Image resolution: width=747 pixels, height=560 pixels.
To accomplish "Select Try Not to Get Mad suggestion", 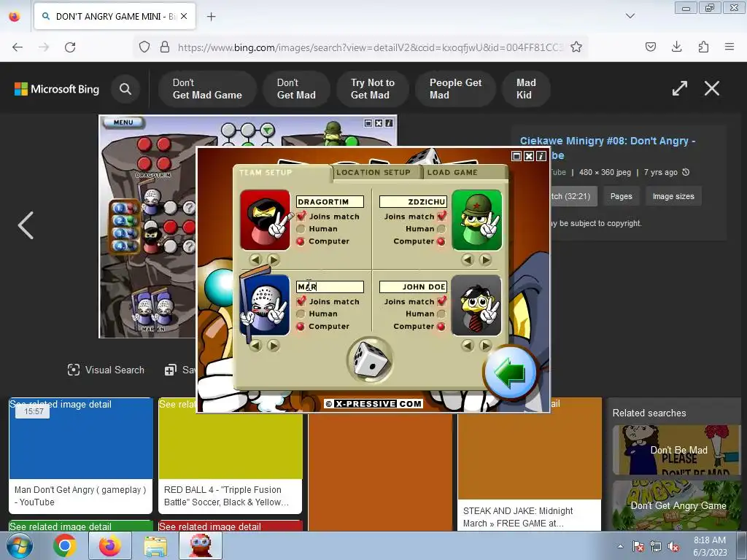I will click(x=373, y=89).
